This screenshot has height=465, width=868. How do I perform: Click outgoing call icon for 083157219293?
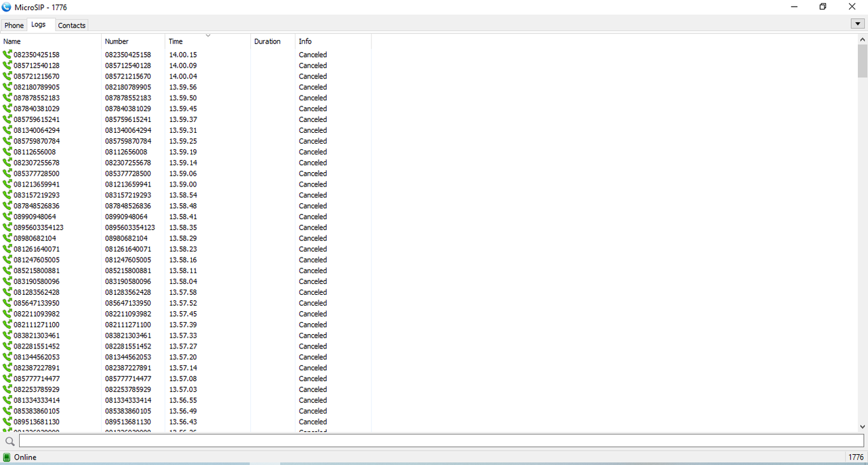tap(7, 195)
